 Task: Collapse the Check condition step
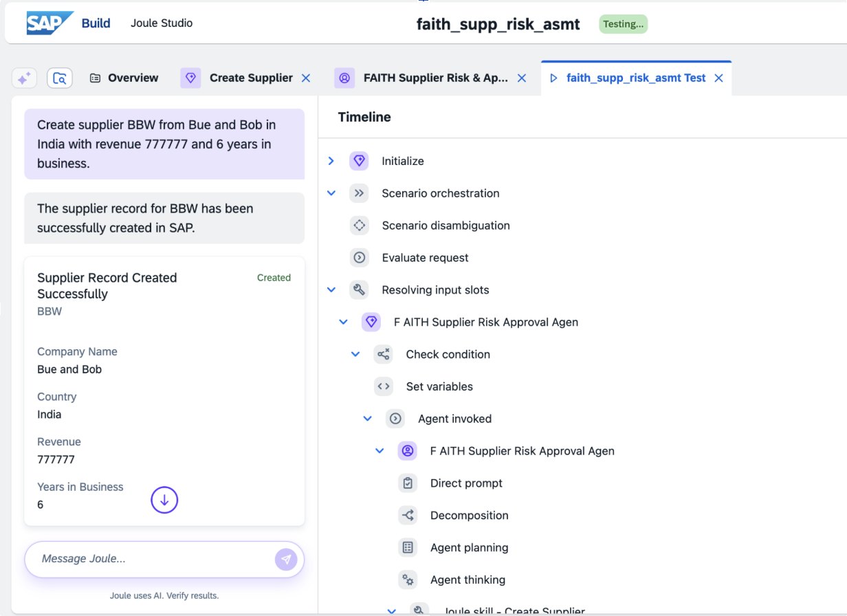355,354
